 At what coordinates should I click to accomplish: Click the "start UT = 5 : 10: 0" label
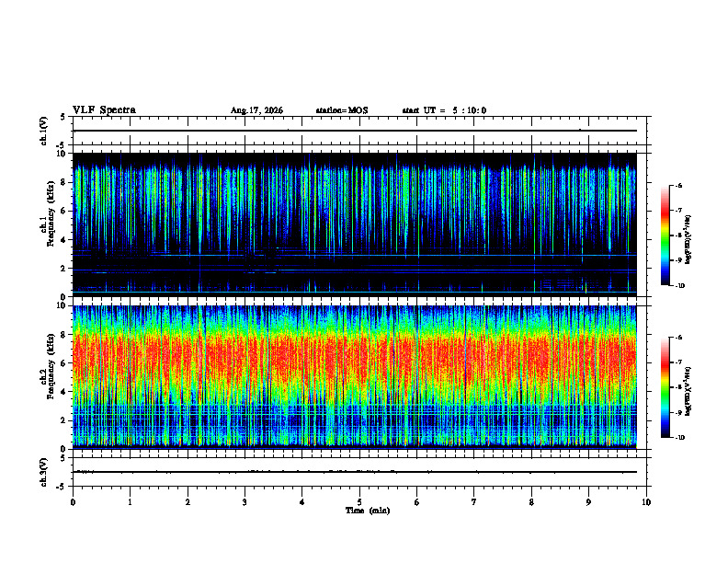pyautogui.click(x=444, y=110)
